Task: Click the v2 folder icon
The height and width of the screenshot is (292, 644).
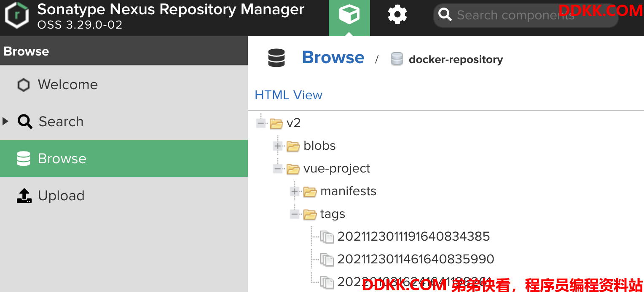Action: coord(276,123)
